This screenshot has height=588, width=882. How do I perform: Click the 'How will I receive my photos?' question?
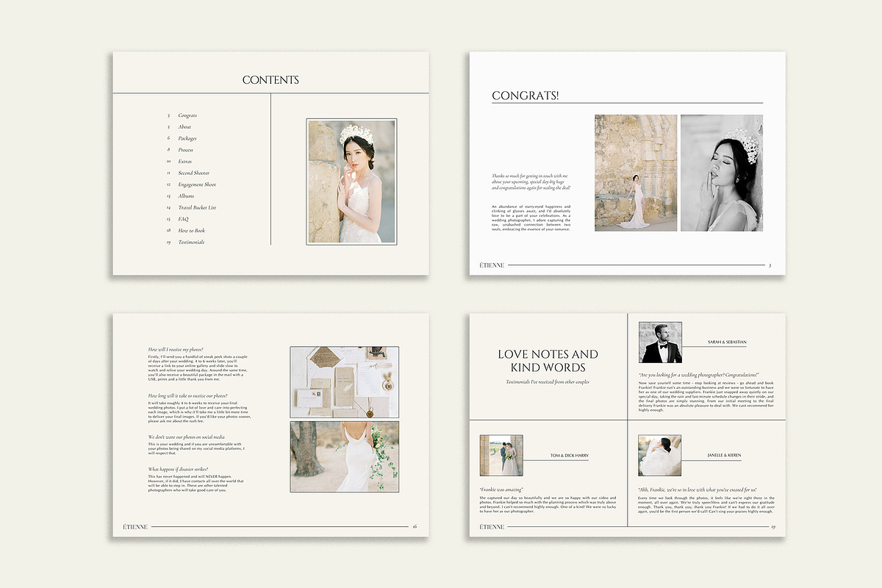176,349
